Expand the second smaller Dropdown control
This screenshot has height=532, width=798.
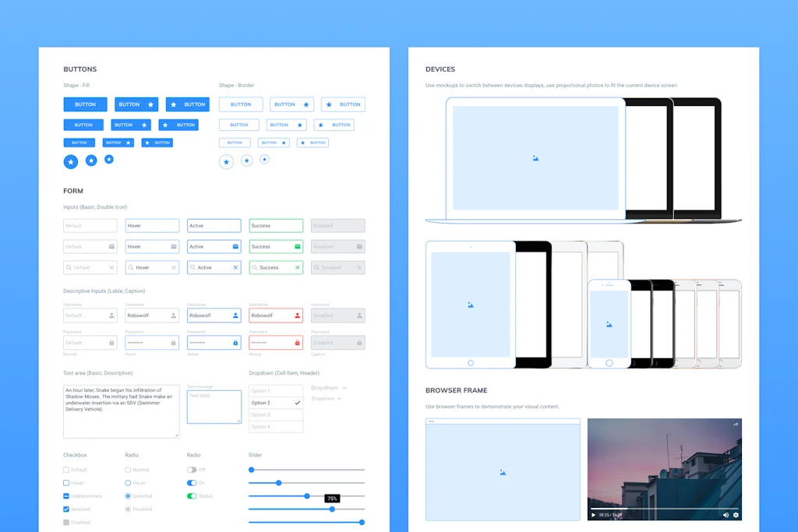coord(339,398)
